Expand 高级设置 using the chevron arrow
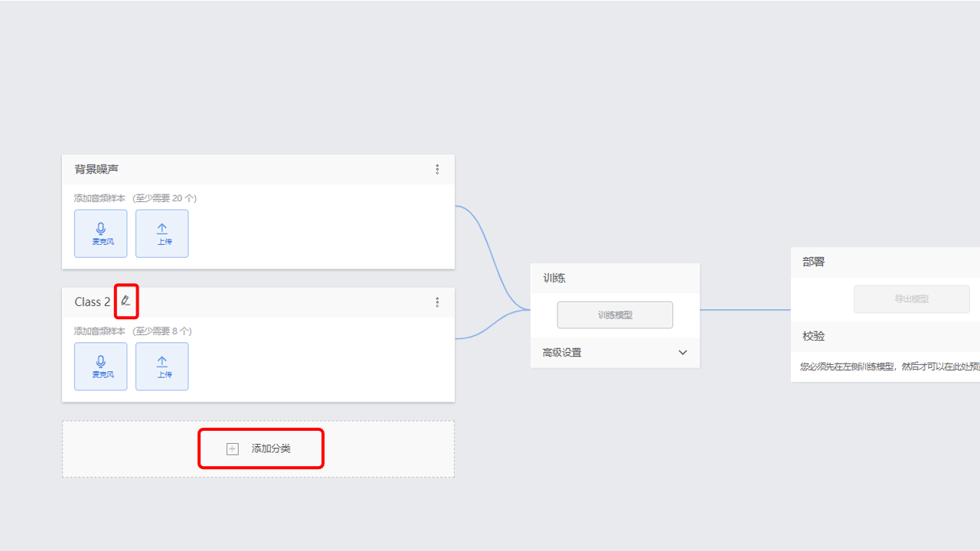The height and width of the screenshot is (551, 980). (x=683, y=353)
